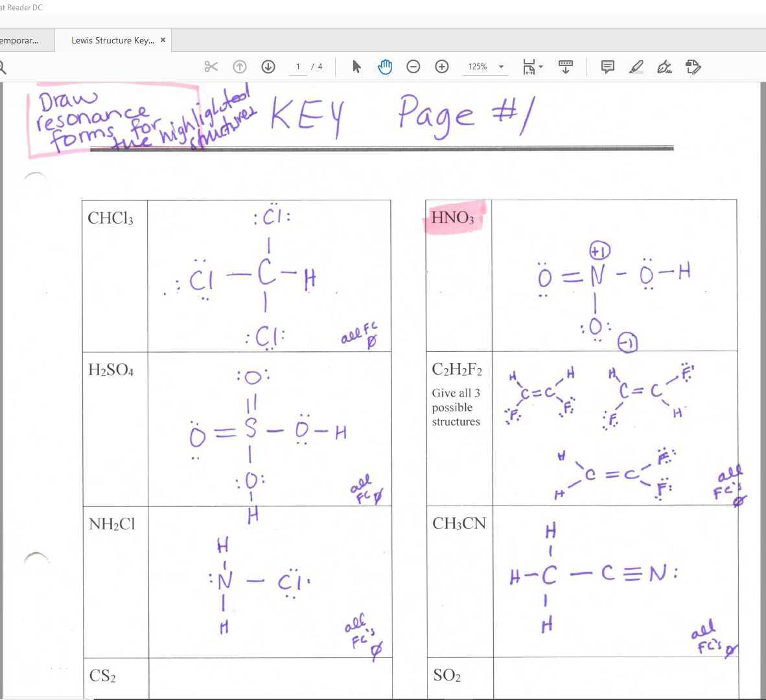
Task: Open the Fill & Sign tool
Action: coord(664,66)
